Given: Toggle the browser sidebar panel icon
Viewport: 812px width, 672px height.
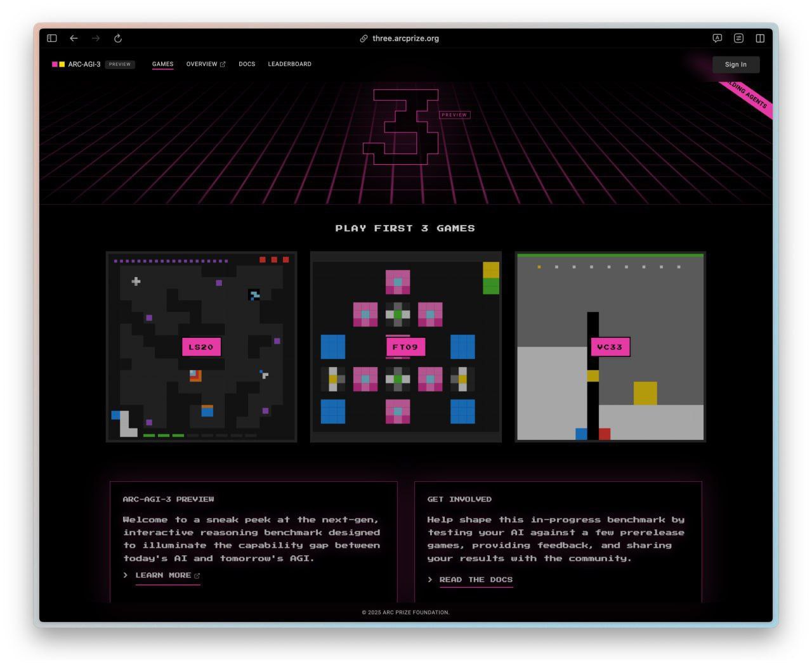Looking at the screenshot, I should pos(52,38).
